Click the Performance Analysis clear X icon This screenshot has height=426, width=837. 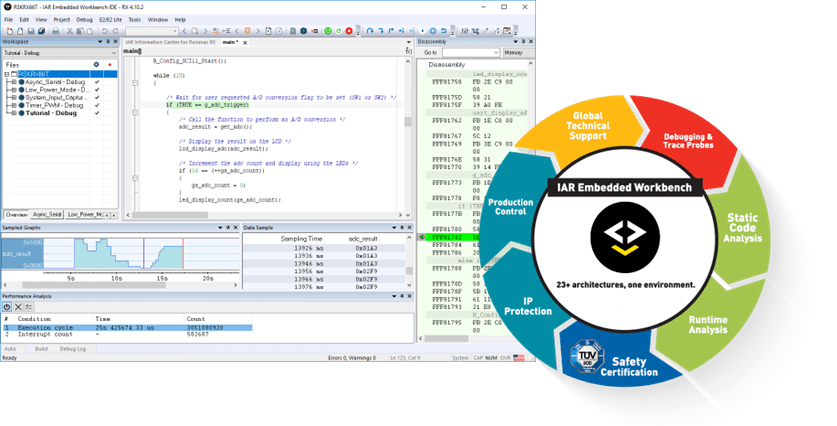[x=18, y=307]
